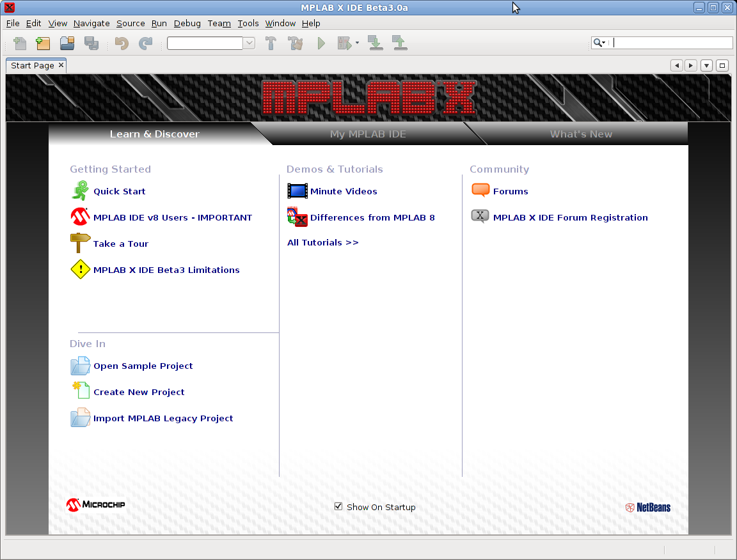Click the orange Forums speech bubble icon
737x560 pixels.
point(480,191)
